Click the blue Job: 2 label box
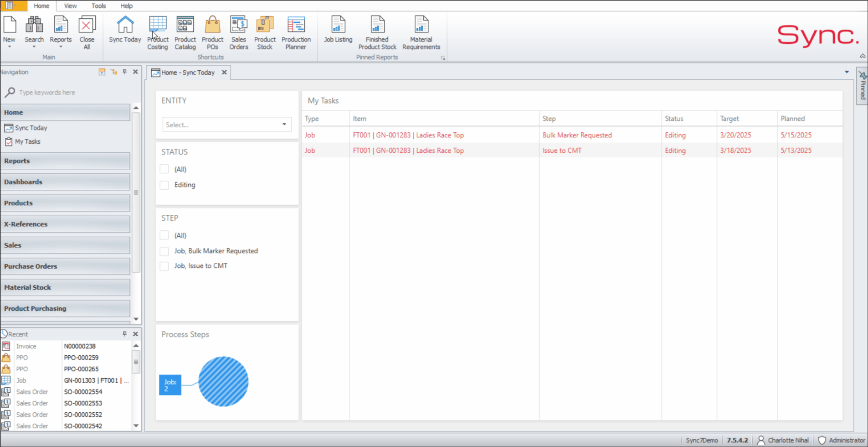This screenshot has width=868, height=447. (170, 385)
